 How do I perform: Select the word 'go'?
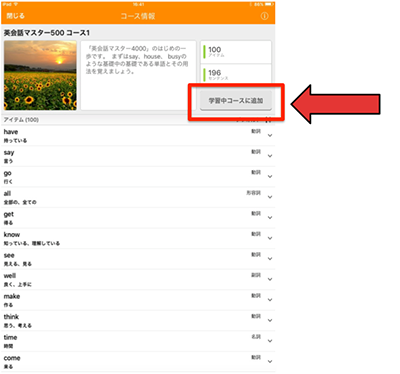point(7,173)
